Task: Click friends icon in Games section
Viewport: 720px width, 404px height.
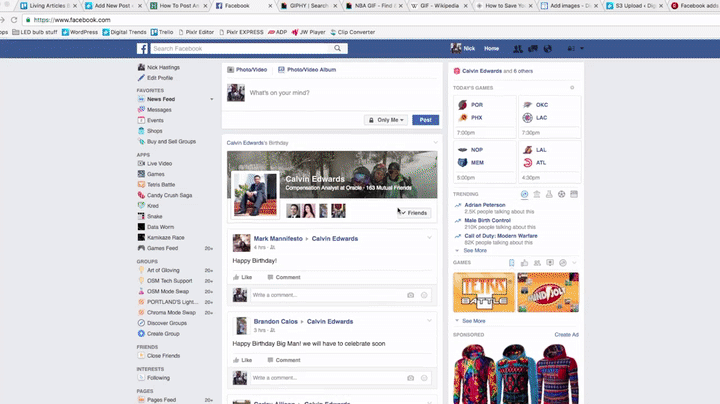Action: coord(537,263)
